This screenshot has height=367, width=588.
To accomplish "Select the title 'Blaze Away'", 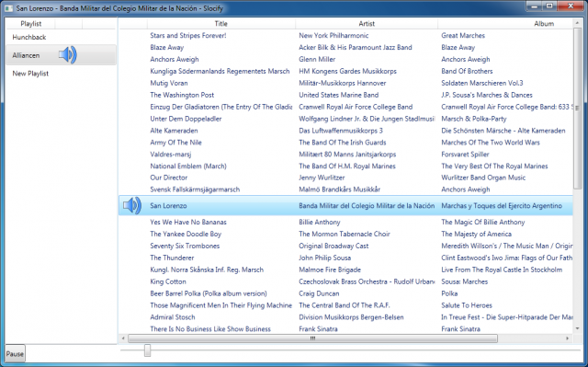I will (167, 47).
